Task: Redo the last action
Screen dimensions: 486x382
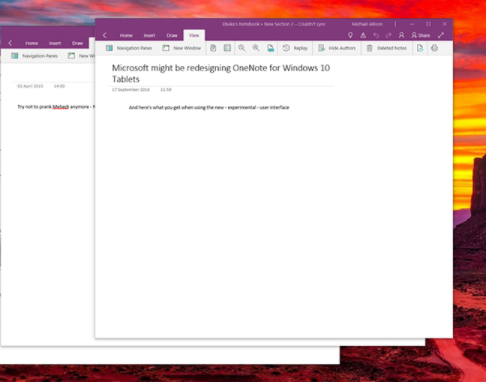Action: [x=389, y=35]
